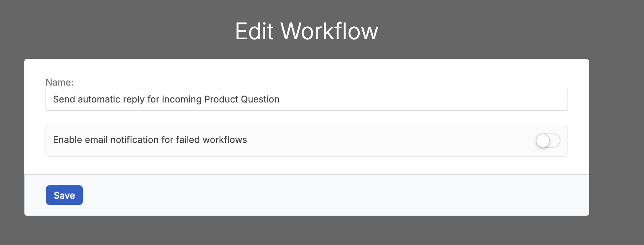This screenshot has width=644, height=245.
Task: Focus the workflow Name input field
Action: [x=307, y=99]
